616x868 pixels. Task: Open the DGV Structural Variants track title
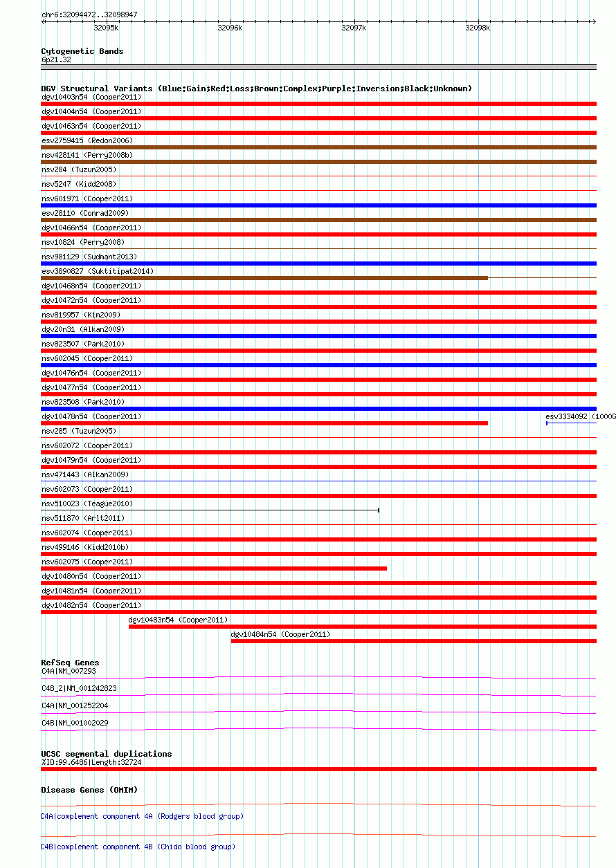tap(257, 89)
